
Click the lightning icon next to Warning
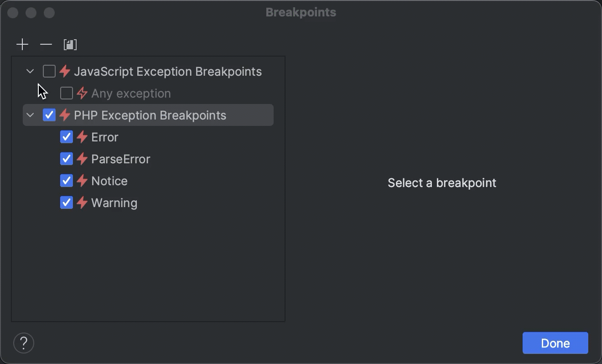click(81, 203)
